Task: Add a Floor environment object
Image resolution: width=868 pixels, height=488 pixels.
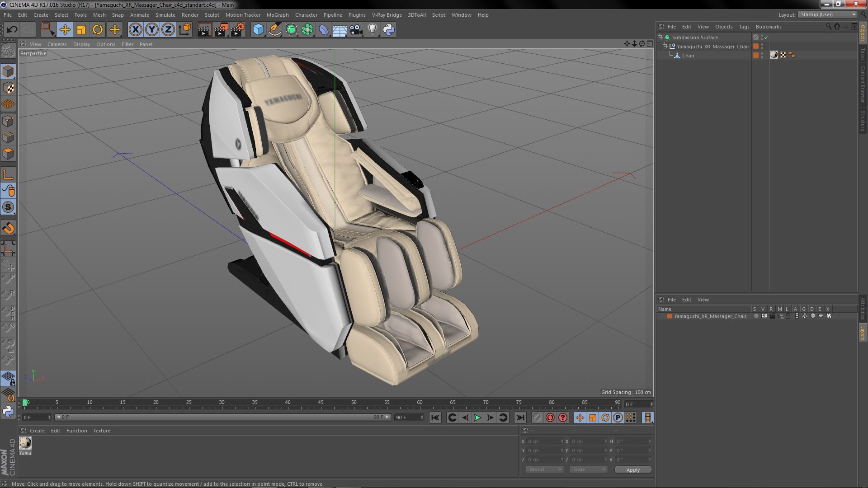Action: [x=340, y=30]
